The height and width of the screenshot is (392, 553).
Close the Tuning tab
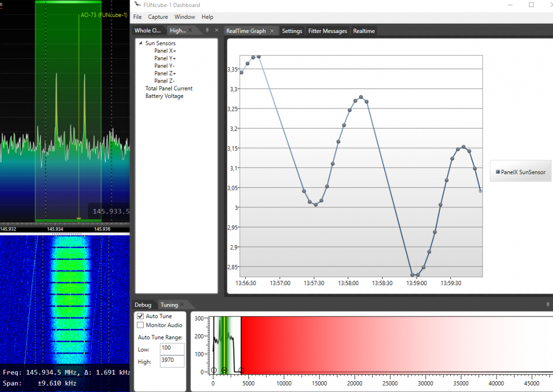[x=182, y=304]
